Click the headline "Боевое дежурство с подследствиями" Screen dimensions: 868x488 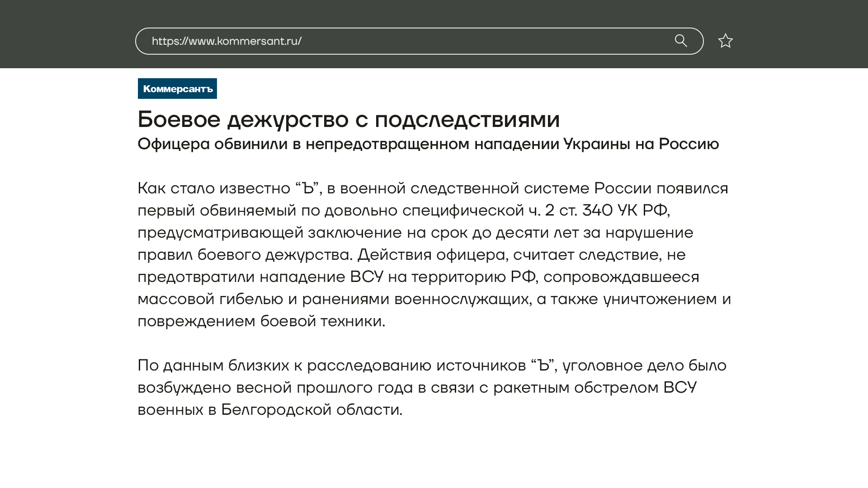(349, 119)
